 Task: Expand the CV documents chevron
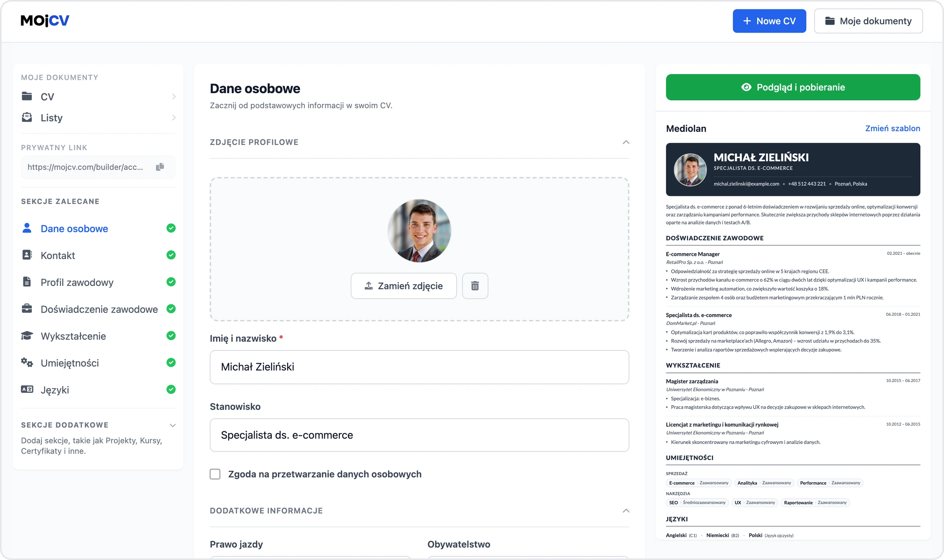[174, 97]
